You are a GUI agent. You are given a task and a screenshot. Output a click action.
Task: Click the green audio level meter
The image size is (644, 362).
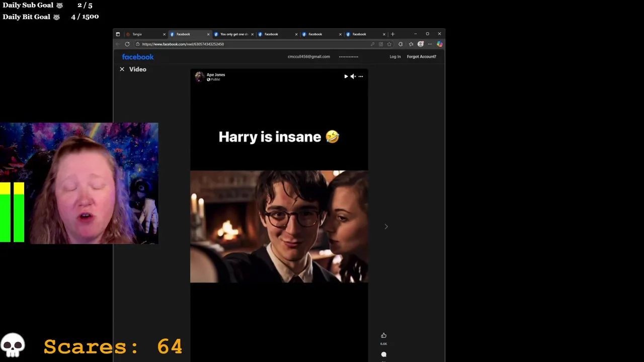(12, 213)
